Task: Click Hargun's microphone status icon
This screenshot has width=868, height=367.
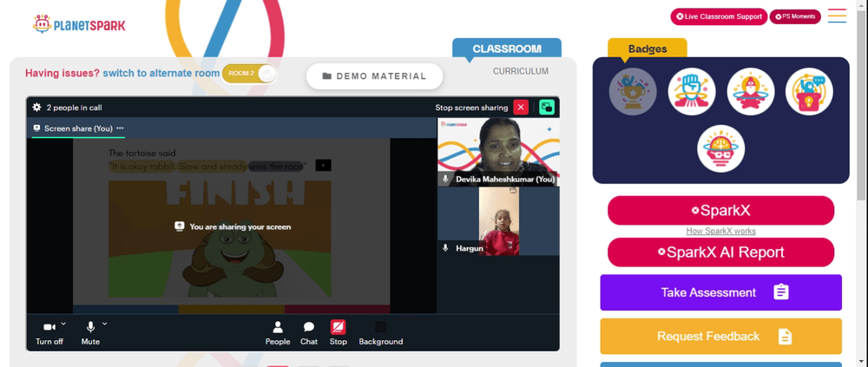Action: [x=445, y=248]
